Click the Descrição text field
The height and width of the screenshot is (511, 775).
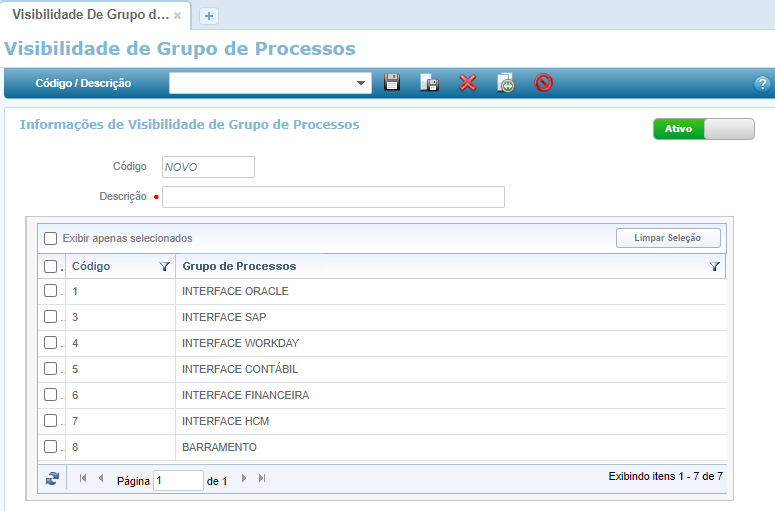tap(333, 197)
